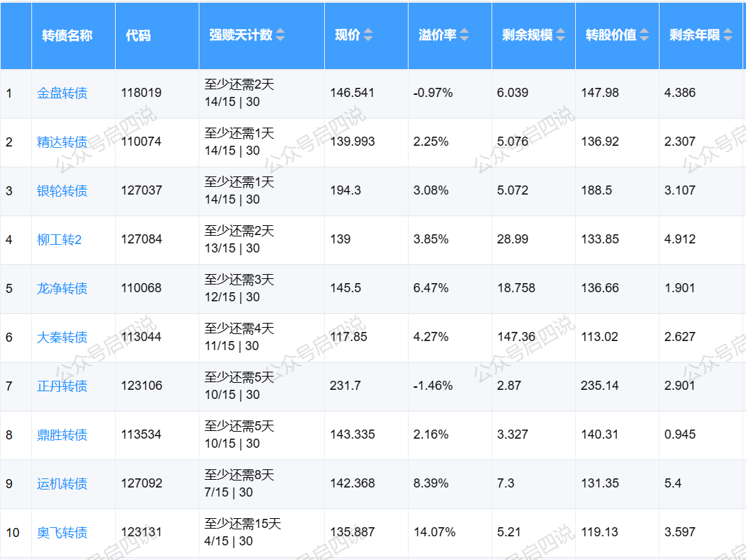Sort by 强赎天计数 column arrows
Viewport: 746px width, 560px height.
tap(280, 36)
